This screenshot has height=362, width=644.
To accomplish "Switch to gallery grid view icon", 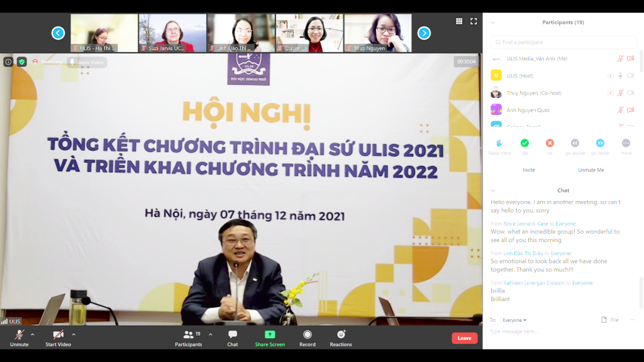I will pyautogui.click(x=459, y=21).
